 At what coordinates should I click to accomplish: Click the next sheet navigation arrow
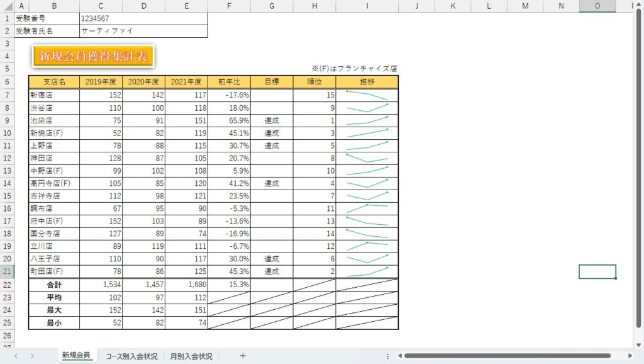tap(32, 356)
